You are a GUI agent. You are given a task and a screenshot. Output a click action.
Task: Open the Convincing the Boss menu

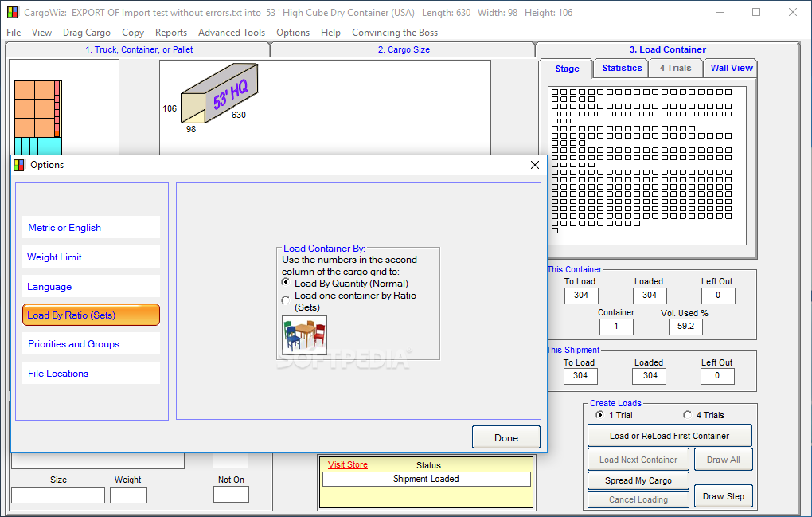395,33
